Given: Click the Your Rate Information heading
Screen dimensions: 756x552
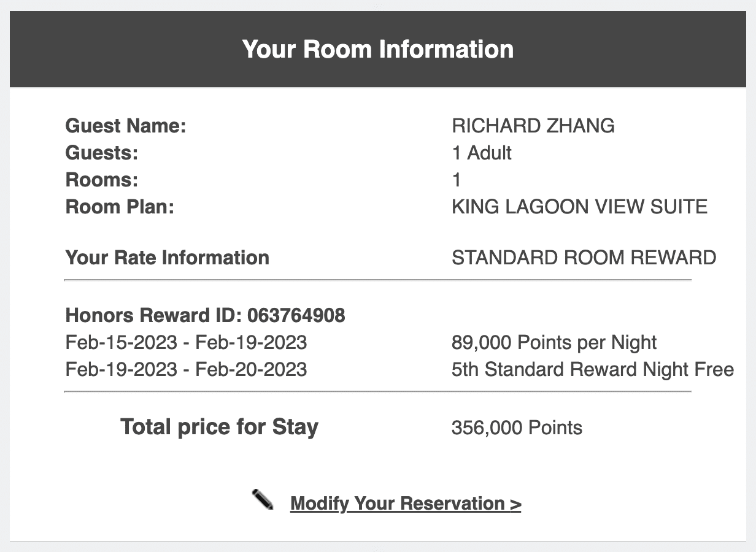Looking at the screenshot, I should (x=167, y=258).
